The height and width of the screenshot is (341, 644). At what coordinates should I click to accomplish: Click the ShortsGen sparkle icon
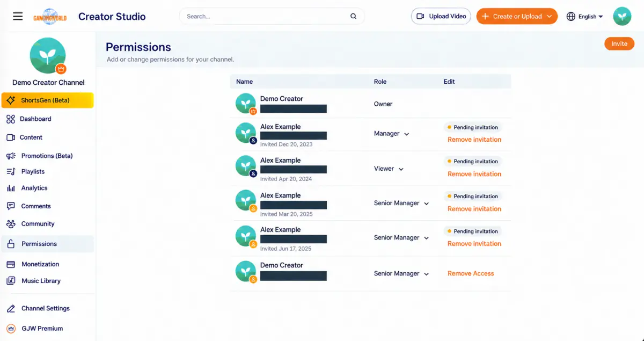(x=11, y=100)
